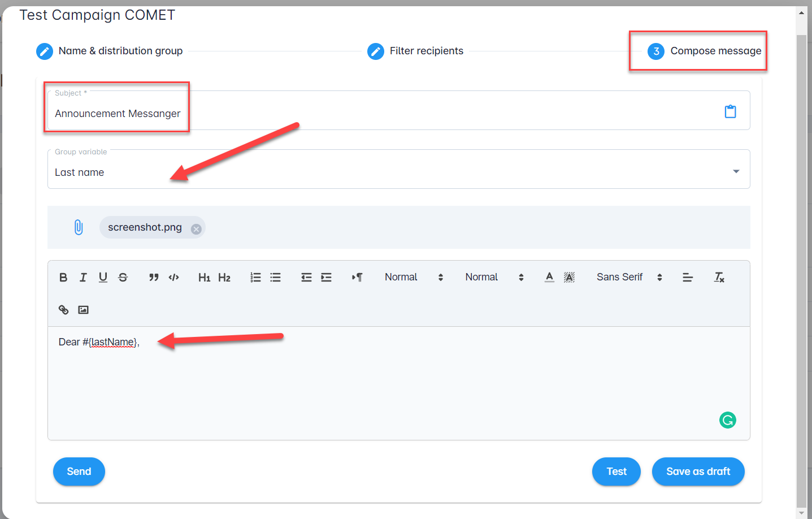Apply strikethrough formatting
Viewport: 812px width, 519px height.
coord(123,277)
